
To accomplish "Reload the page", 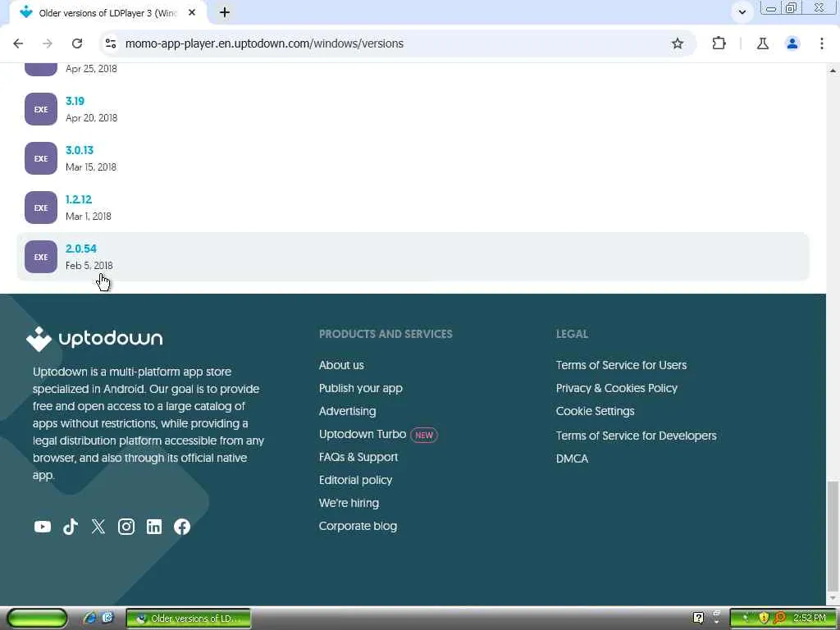I will coord(77,43).
